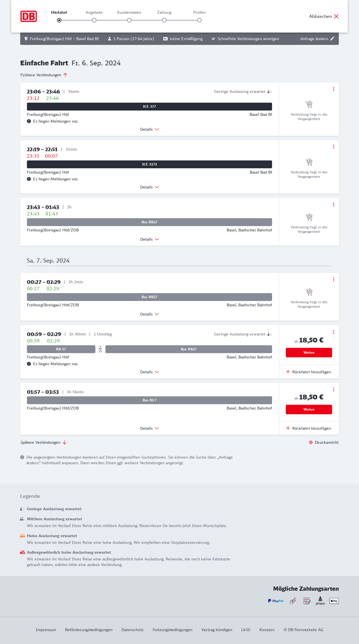Show Spätere Verbindungen

[x=43, y=442]
